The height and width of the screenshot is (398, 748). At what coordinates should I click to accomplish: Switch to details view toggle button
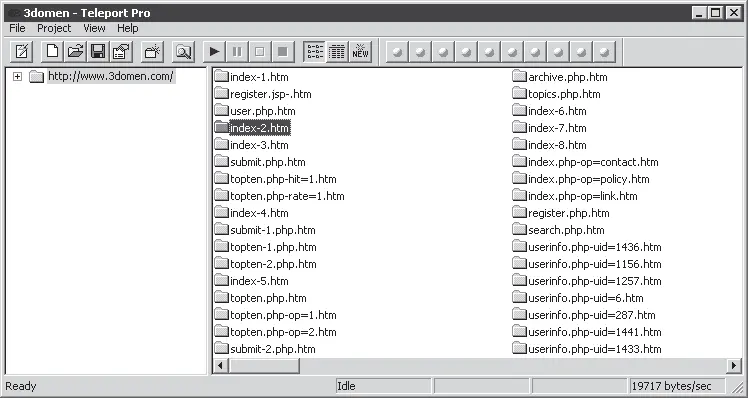tap(337, 52)
